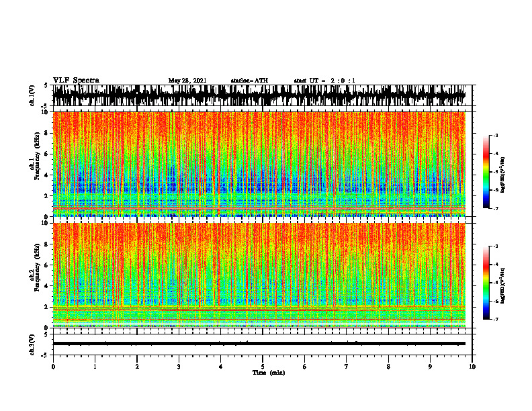This screenshot has width=532, height=411.
Task: Click the time axis tick label "9"
Action: click(430, 367)
